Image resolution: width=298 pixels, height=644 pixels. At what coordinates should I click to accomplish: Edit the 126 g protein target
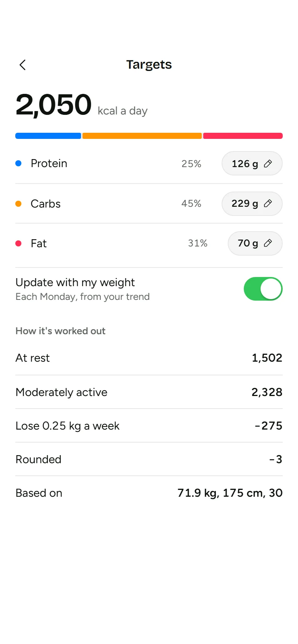click(x=252, y=163)
